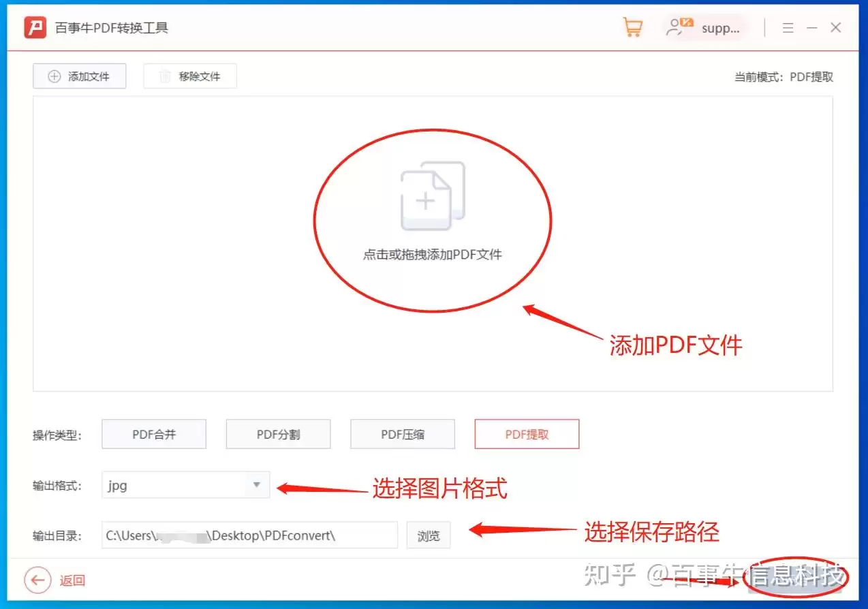This screenshot has width=868, height=609.
Task: Select the PDF分割 operation mode
Action: 278,434
